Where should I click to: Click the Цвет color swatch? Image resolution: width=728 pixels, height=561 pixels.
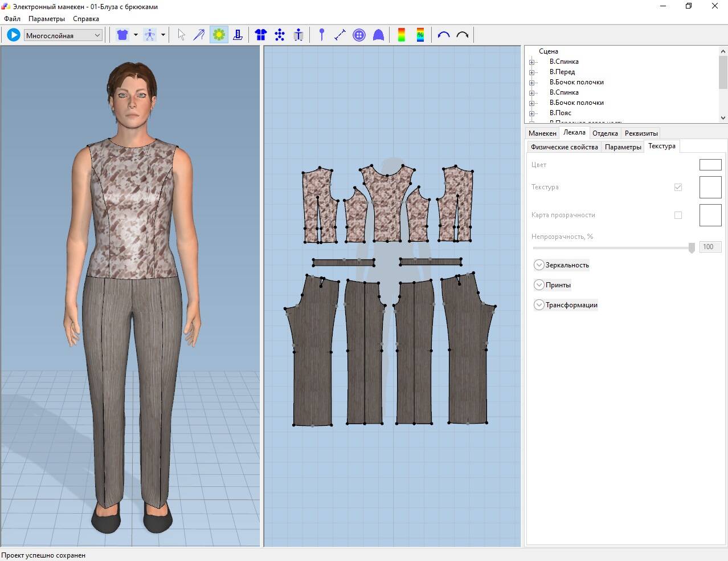710,165
